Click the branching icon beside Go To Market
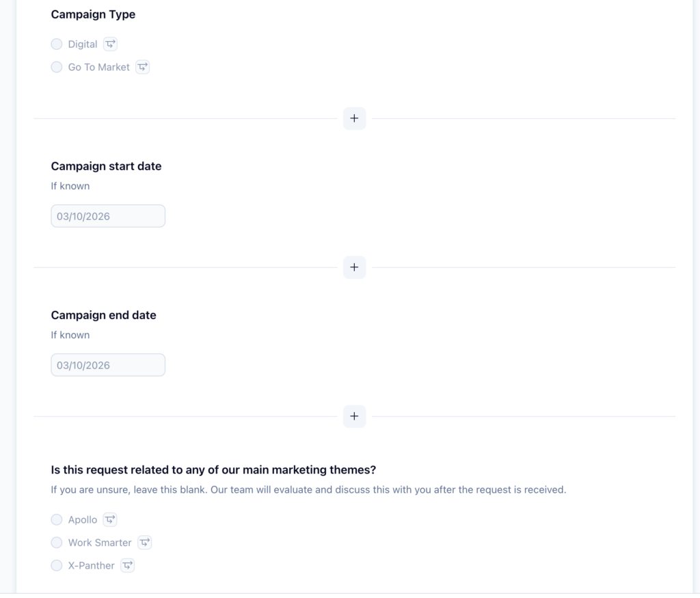Screen dimensions: 700x598 coord(142,67)
